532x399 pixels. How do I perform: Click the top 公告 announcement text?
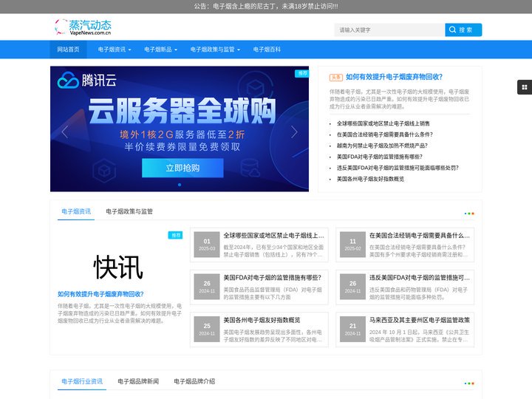tap(266, 7)
